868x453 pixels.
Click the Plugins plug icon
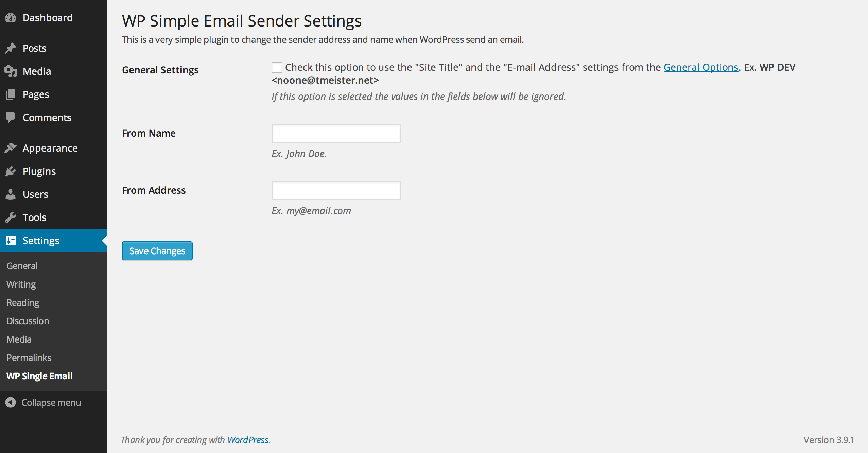[x=11, y=171]
